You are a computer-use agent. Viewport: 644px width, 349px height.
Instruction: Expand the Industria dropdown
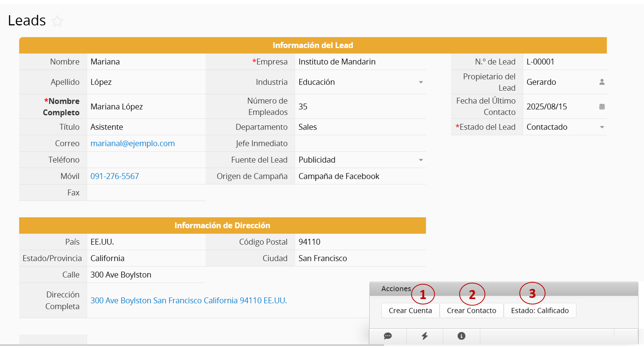pyautogui.click(x=421, y=82)
